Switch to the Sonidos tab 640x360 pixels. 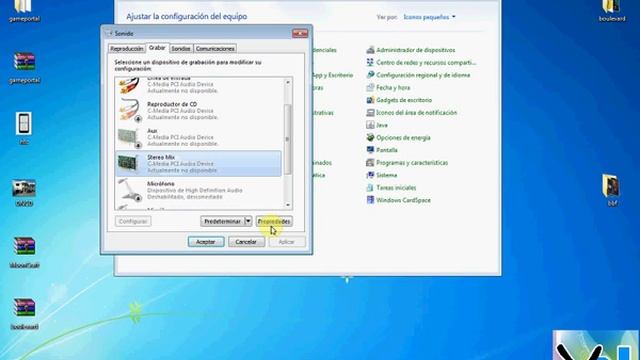181,49
